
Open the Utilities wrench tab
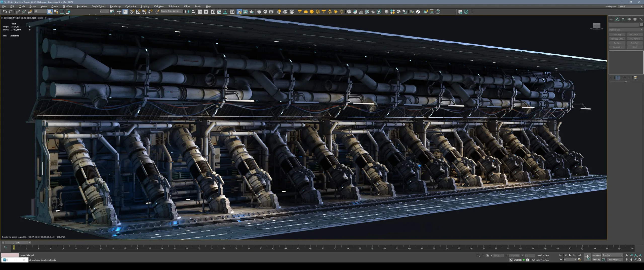coord(641,19)
